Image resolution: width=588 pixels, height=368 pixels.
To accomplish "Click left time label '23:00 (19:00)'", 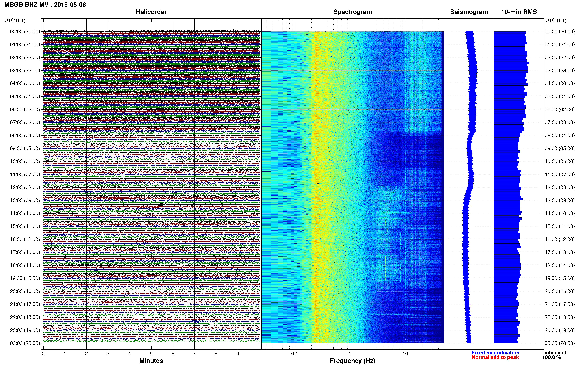I will pos(25,330).
